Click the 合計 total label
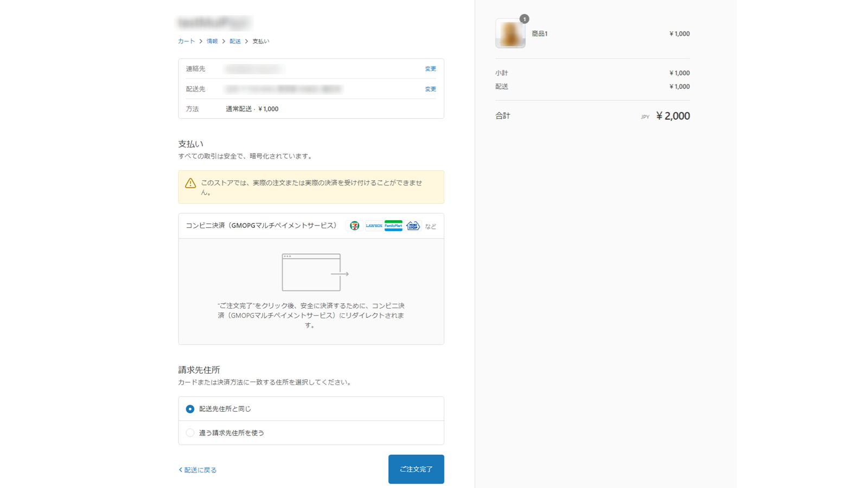The height and width of the screenshot is (488, 868). click(x=502, y=115)
